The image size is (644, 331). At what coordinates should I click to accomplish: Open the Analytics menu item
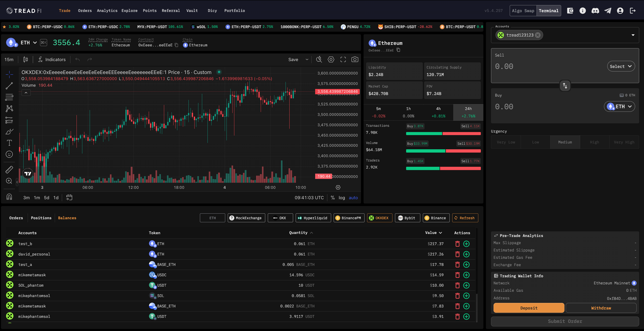107,11
